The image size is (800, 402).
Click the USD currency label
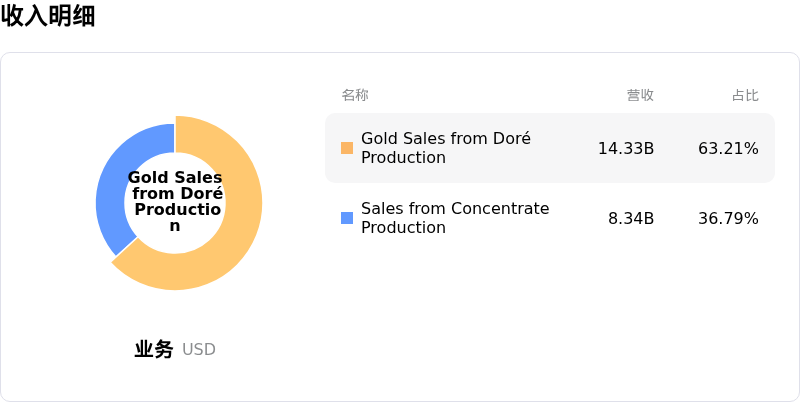point(199,350)
